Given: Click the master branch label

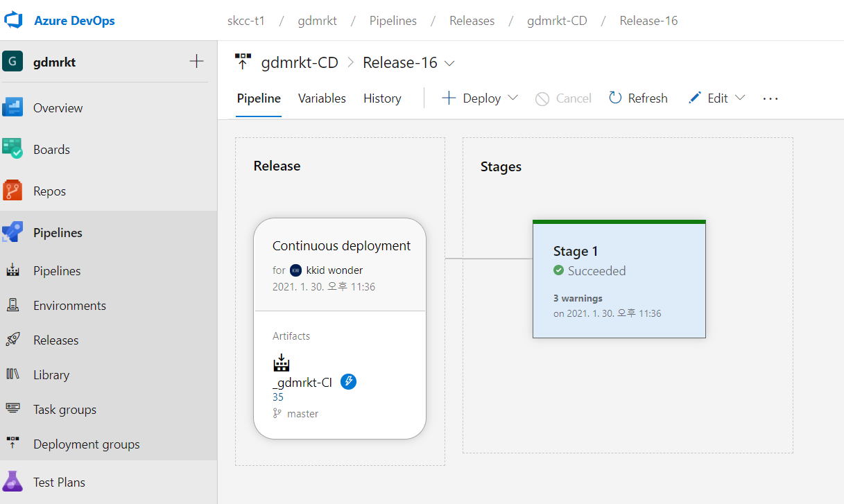Looking at the screenshot, I should pos(303,414).
